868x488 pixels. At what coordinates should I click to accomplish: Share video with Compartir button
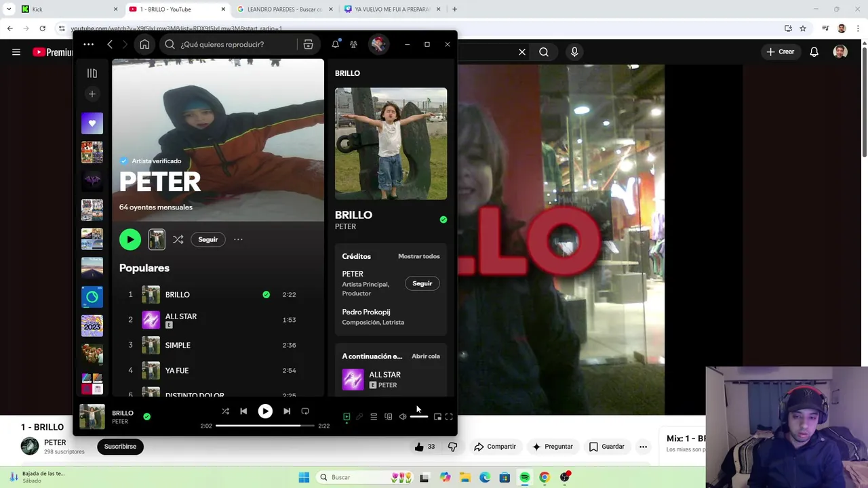pyautogui.click(x=495, y=447)
